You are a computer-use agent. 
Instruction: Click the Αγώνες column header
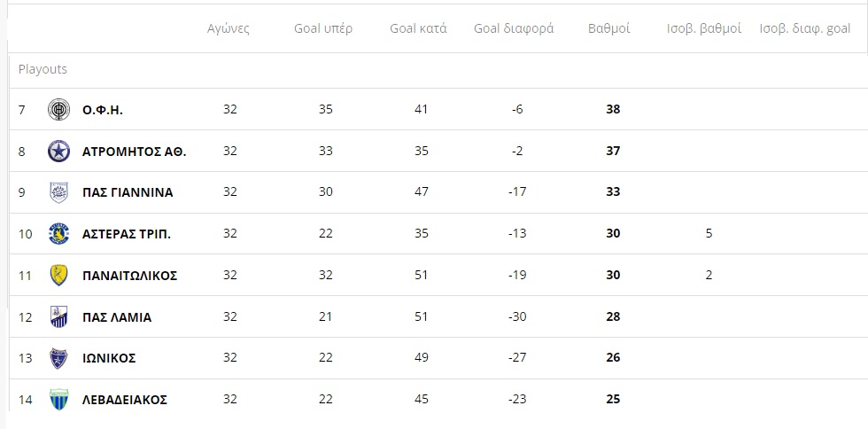229,29
